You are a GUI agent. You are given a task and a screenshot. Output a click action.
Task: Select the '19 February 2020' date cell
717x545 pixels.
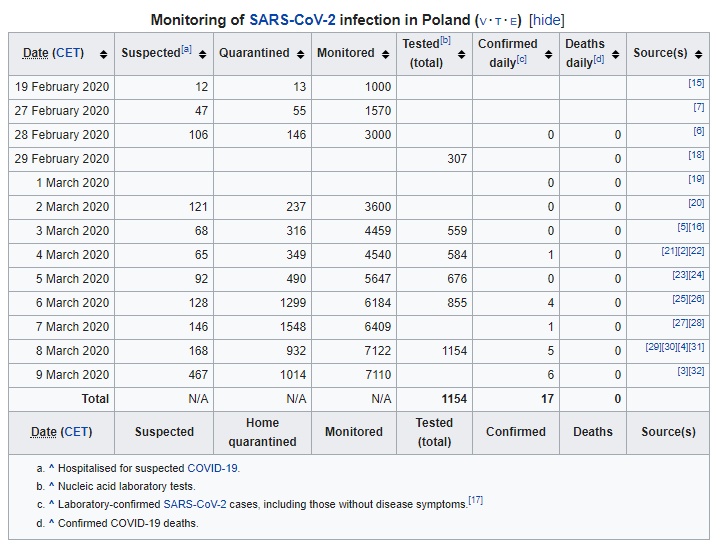click(x=61, y=87)
